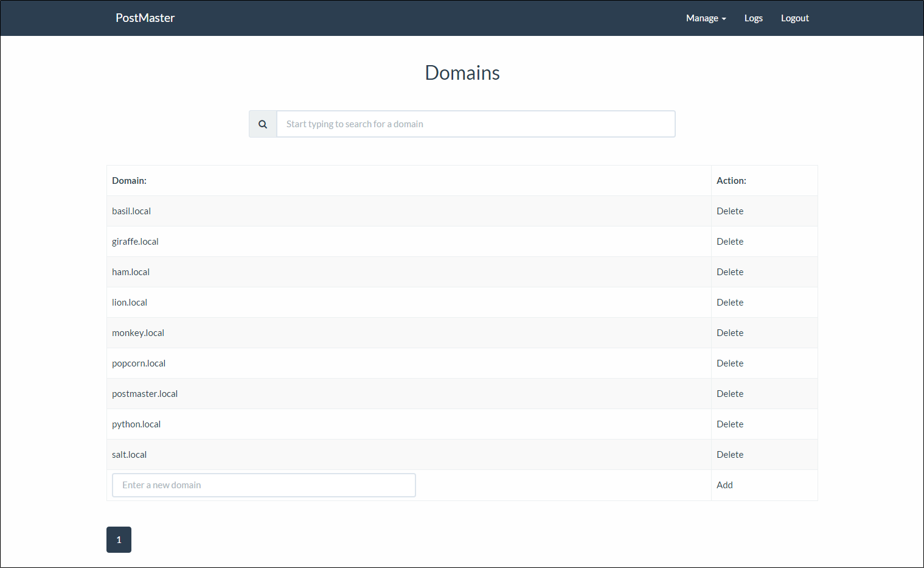924x568 pixels.
Task: Open the Logs page
Action: point(754,18)
